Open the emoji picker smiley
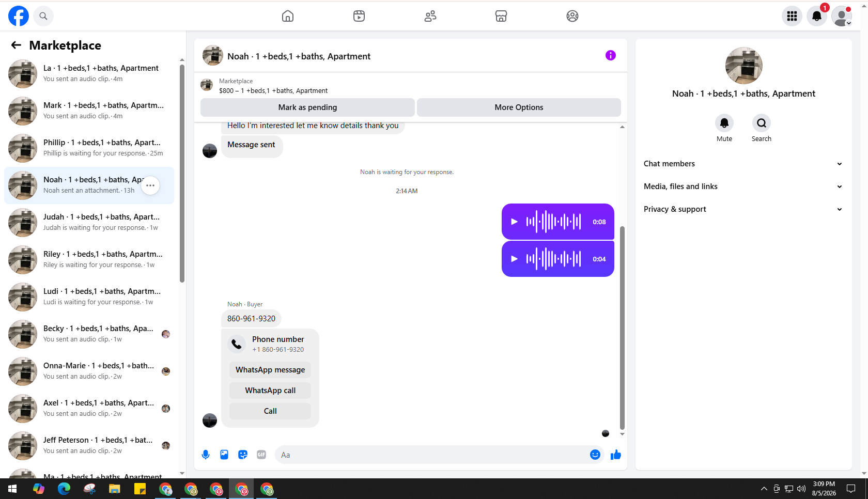Screen dimensions: 868x499 coord(595,455)
